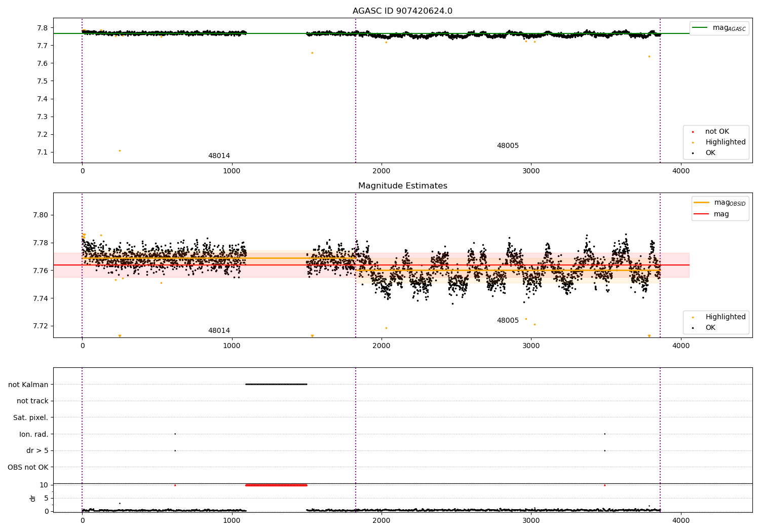Click the '4000' x-axis tick in bottom plot

(x=681, y=520)
